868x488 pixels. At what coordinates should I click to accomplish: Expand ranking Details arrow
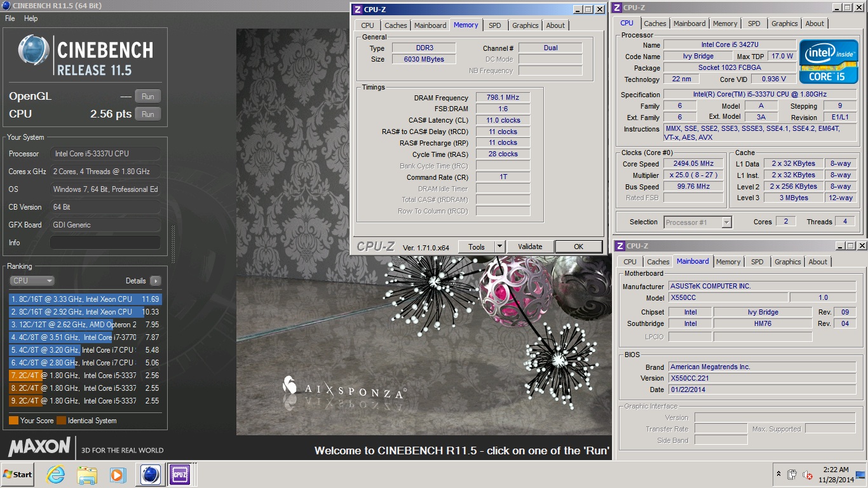pos(156,281)
